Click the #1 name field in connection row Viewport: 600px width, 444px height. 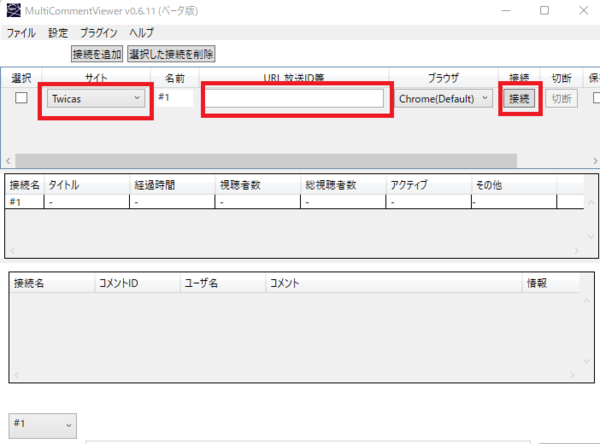(x=174, y=98)
